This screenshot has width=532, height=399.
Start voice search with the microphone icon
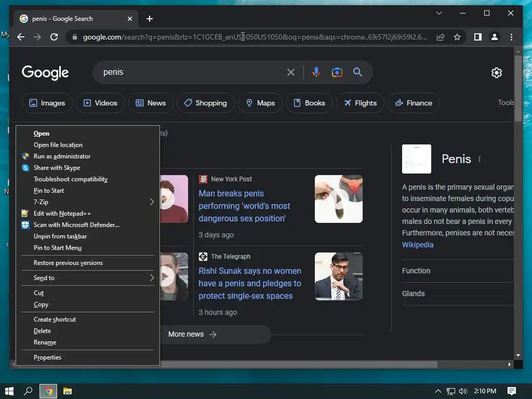(x=316, y=72)
